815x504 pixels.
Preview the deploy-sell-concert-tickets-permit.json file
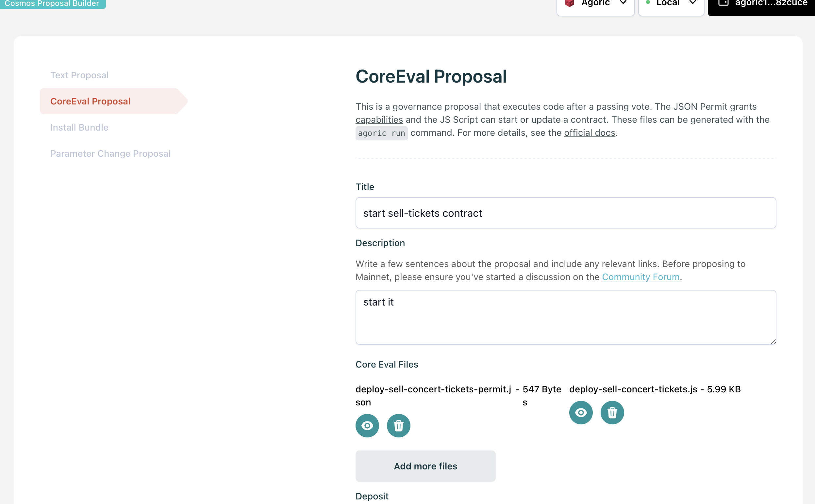coord(367,426)
